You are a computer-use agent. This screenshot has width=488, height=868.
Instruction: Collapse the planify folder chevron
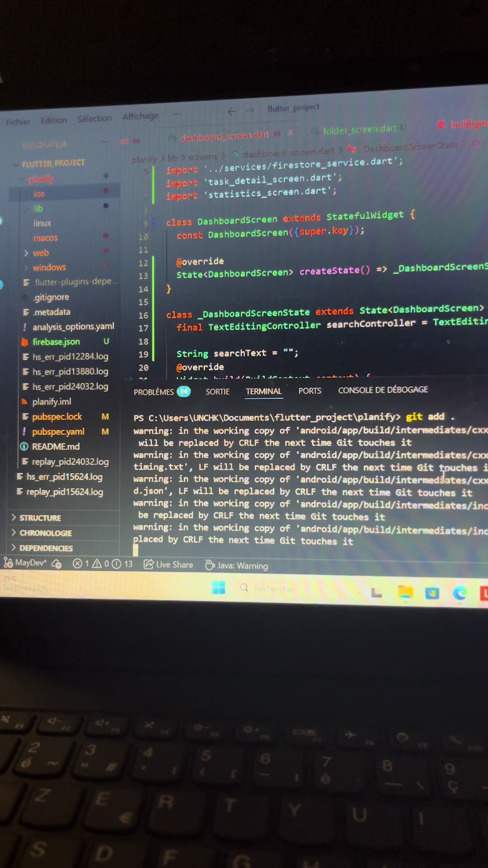(22, 179)
